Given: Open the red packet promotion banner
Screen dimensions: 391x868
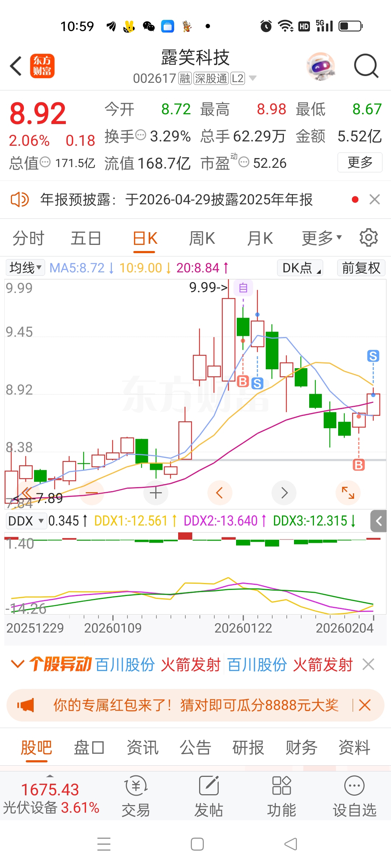Looking at the screenshot, I should (x=195, y=705).
